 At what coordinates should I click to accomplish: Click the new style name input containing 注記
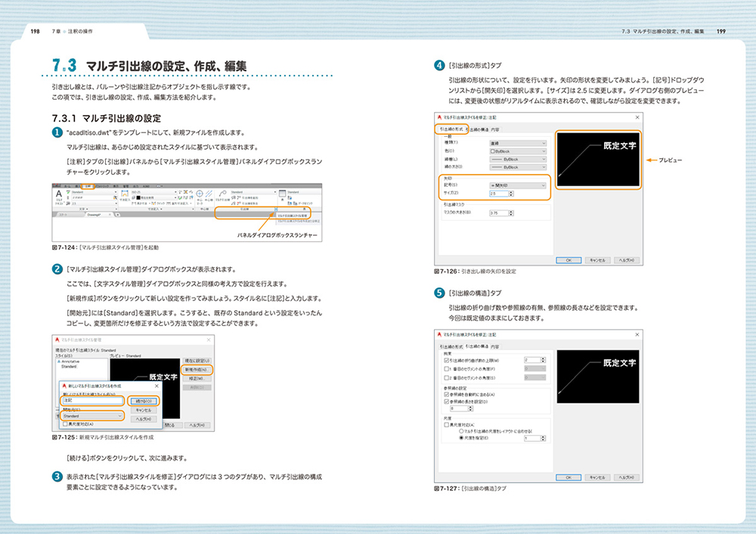pos(93,401)
